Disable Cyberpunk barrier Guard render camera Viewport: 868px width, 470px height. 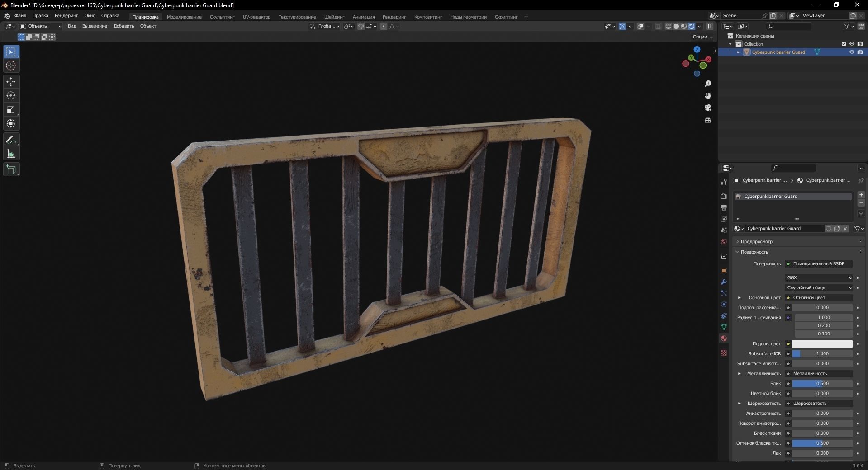[x=860, y=52]
